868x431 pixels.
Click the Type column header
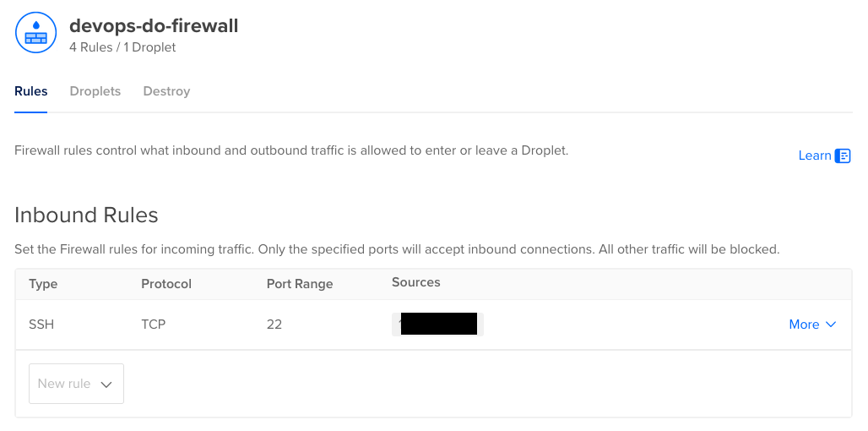pyautogui.click(x=43, y=284)
